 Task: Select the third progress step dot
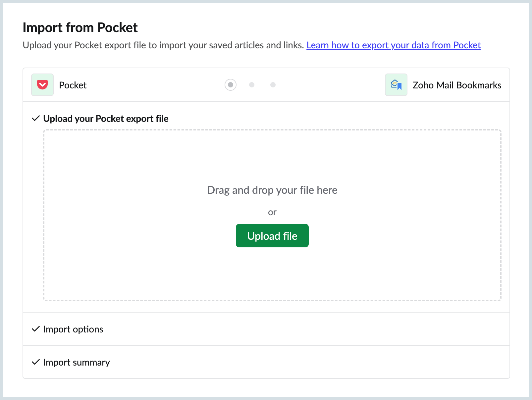click(x=273, y=85)
